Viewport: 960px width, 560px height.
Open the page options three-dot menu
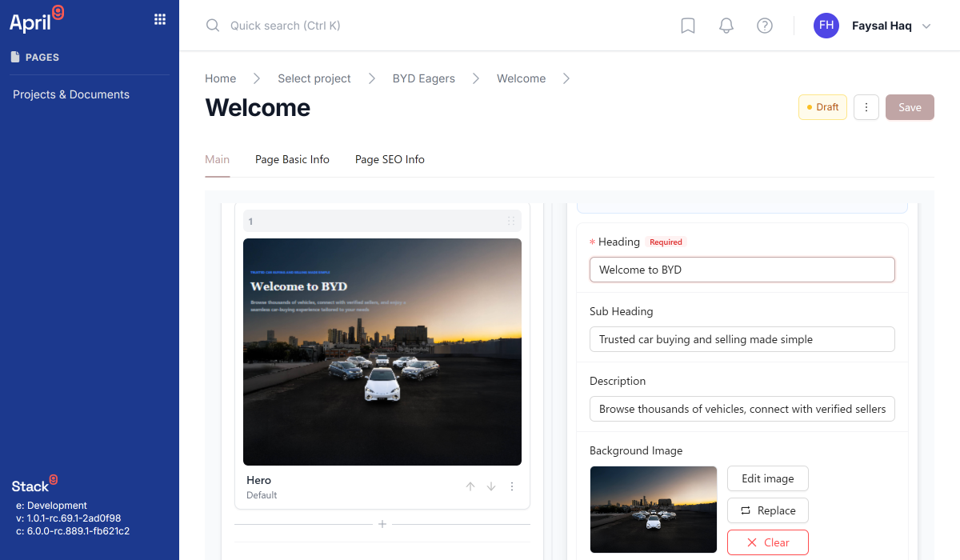(x=866, y=107)
